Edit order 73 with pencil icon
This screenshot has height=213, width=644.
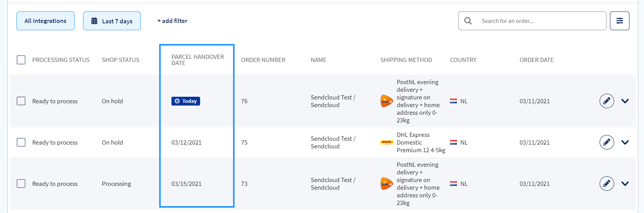tap(607, 184)
